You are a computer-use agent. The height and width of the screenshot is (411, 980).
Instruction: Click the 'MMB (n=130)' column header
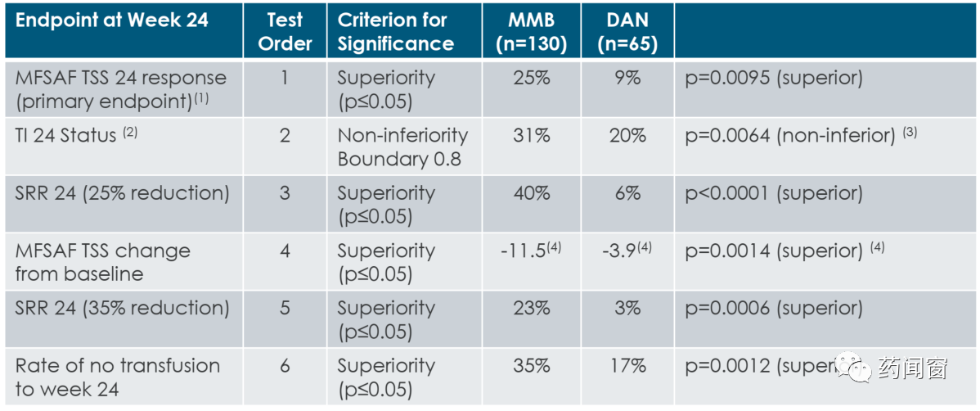[x=531, y=31]
